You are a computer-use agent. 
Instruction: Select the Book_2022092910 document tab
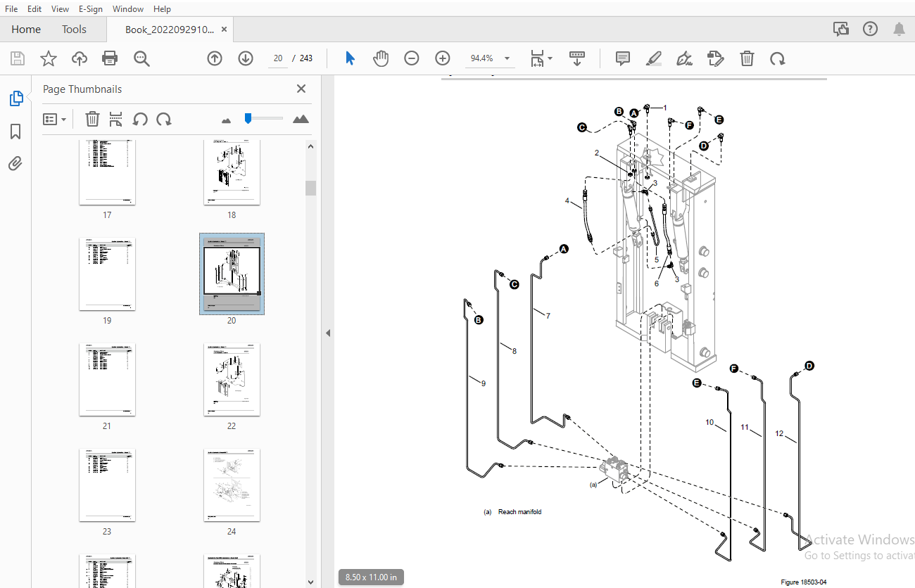(x=170, y=30)
